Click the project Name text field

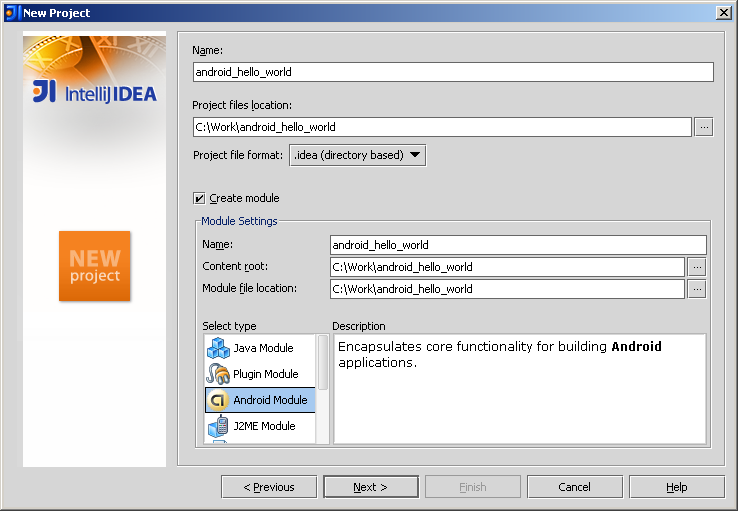point(452,72)
